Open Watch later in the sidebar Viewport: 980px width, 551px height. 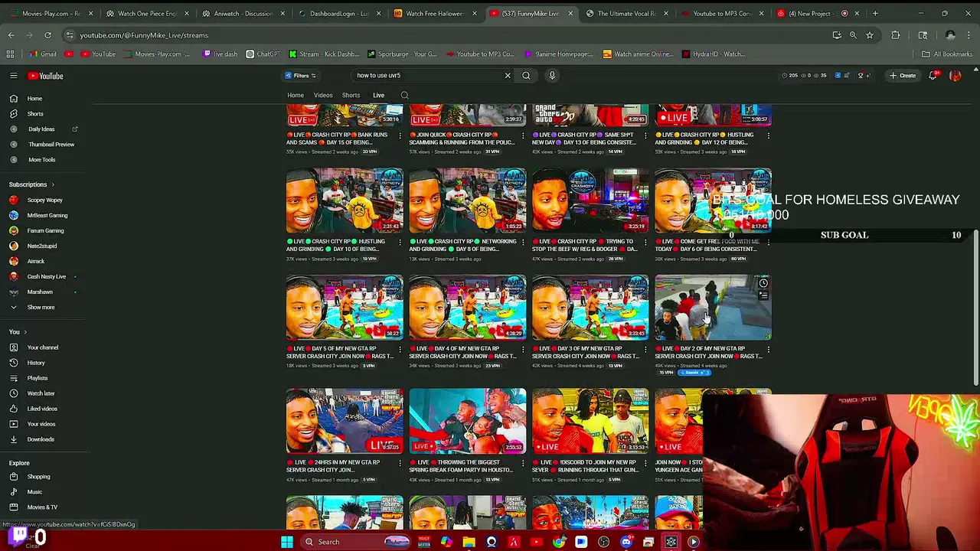pyautogui.click(x=41, y=393)
